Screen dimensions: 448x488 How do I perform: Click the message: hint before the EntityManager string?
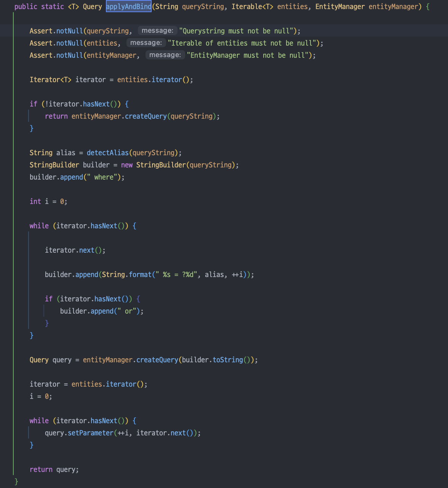(x=165, y=55)
